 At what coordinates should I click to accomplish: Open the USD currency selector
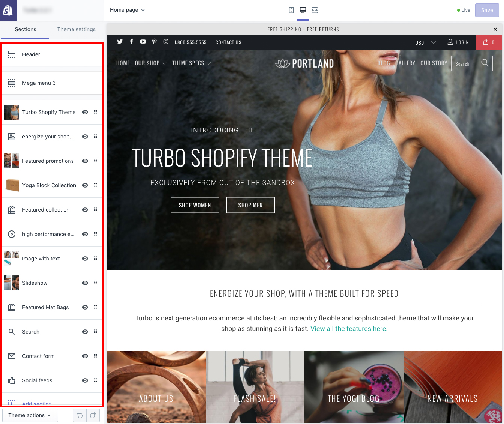click(x=425, y=42)
